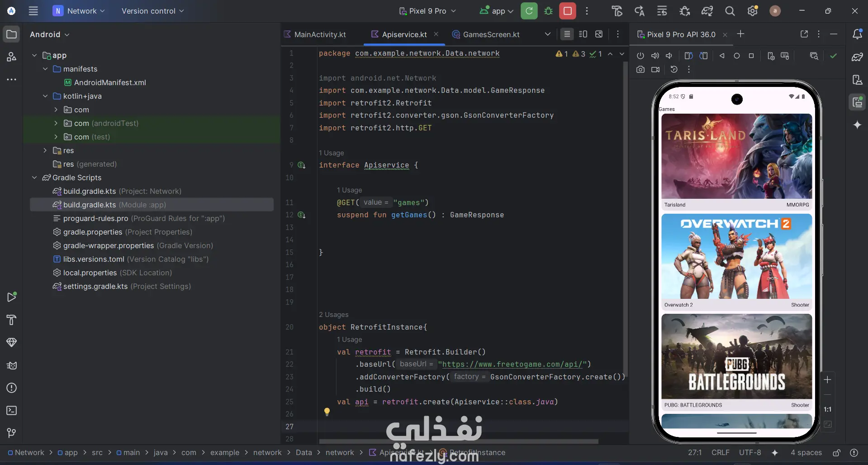Click the hammer-and-play build icon in the top toolbar

coord(617,11)
